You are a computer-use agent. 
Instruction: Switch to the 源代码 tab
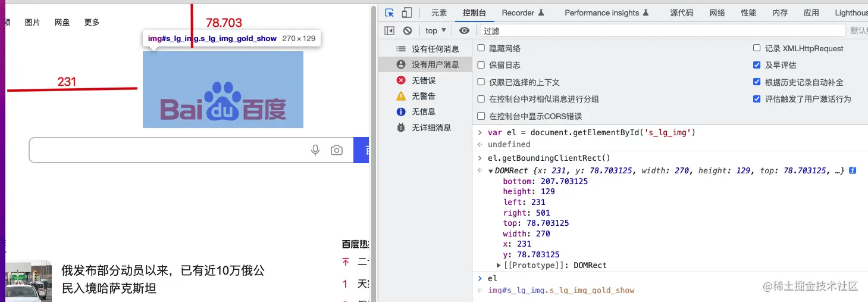point(681,13)
